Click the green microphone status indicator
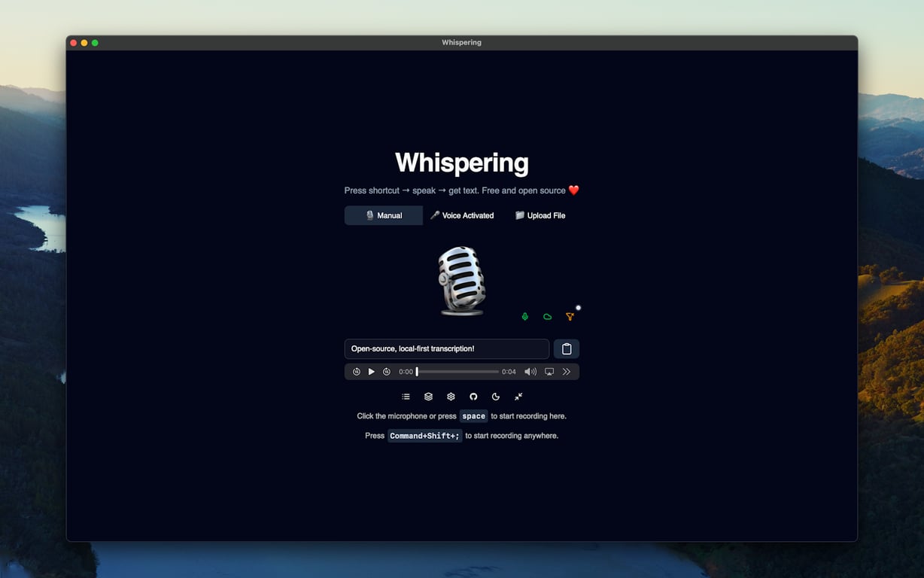 [524, 316]
